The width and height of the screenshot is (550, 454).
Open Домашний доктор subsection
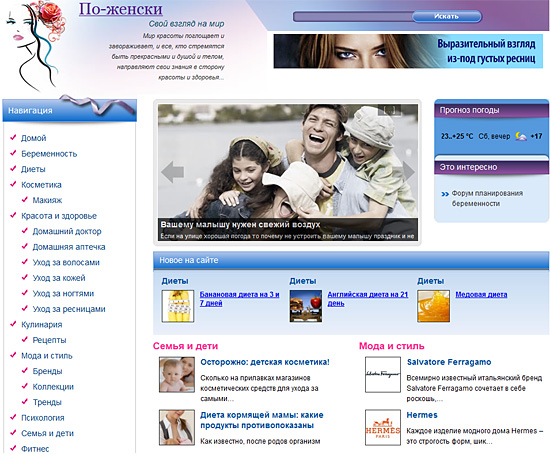(x=67, y=231)
